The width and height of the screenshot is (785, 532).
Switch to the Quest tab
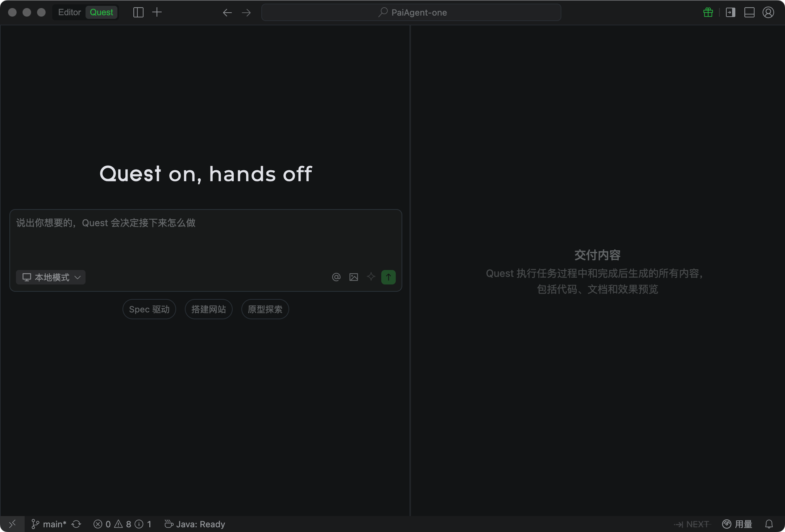coord(101,13)
